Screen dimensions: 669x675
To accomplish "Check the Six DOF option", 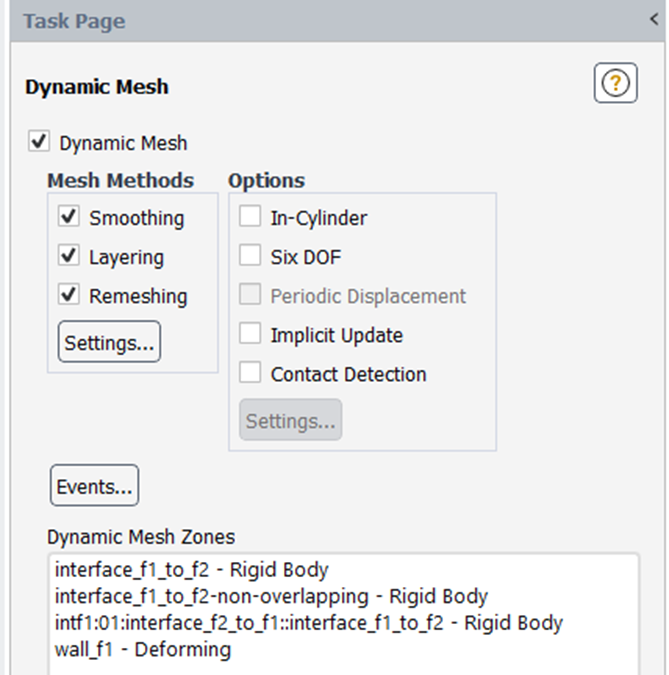I will click(251, 256).
